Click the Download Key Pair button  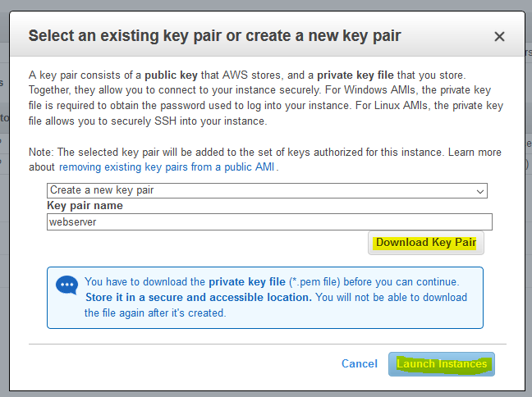coord(426,243)
